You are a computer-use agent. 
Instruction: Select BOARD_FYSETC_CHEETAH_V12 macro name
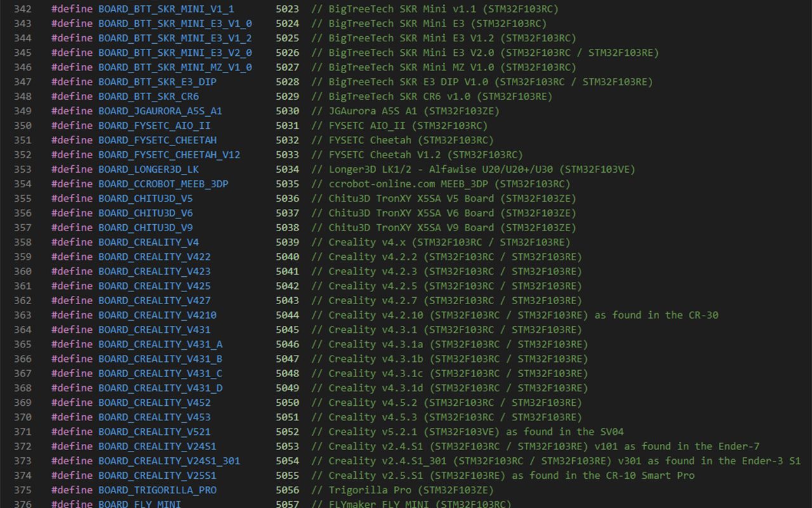(x=169, y=155)
